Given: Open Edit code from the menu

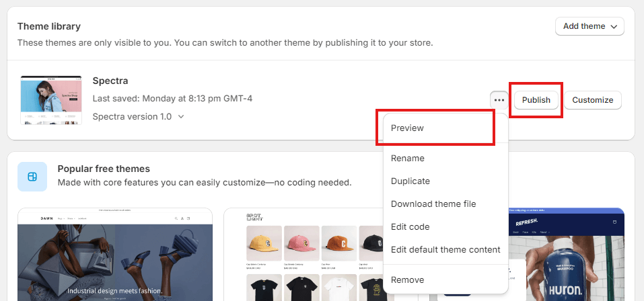Looking at the screenshot, I should point(410,227).
